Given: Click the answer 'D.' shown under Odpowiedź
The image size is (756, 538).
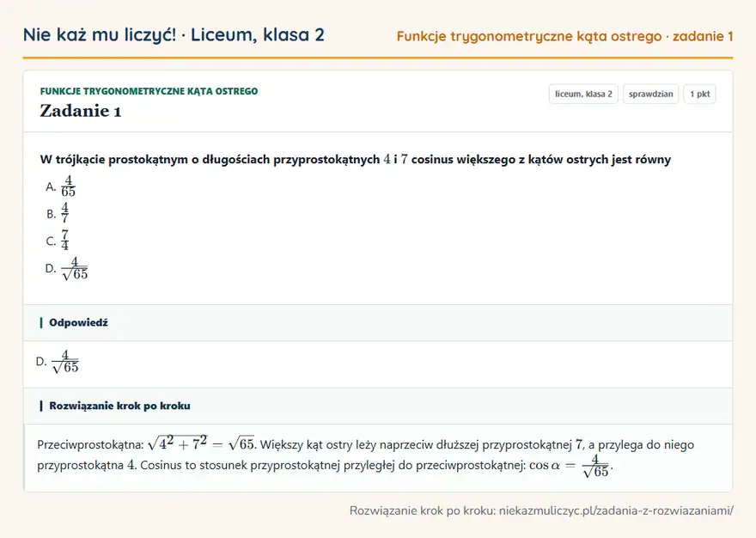Looking at the screenshot, I should (58, 362).
